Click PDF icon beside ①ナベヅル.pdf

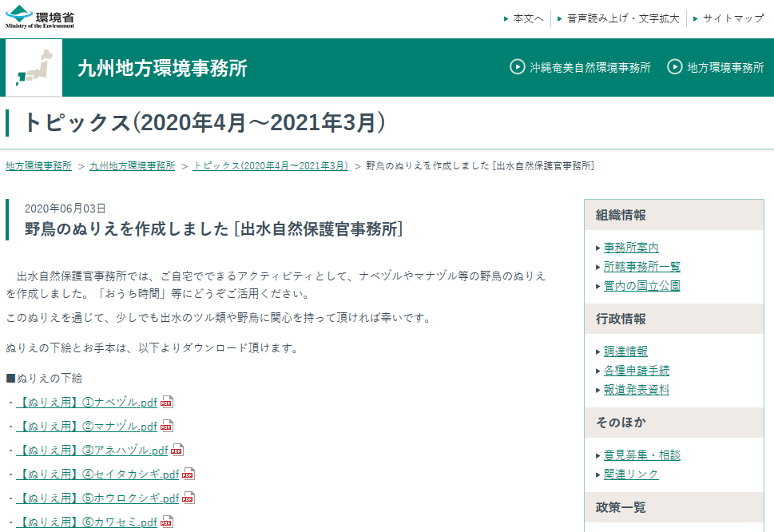167,403
